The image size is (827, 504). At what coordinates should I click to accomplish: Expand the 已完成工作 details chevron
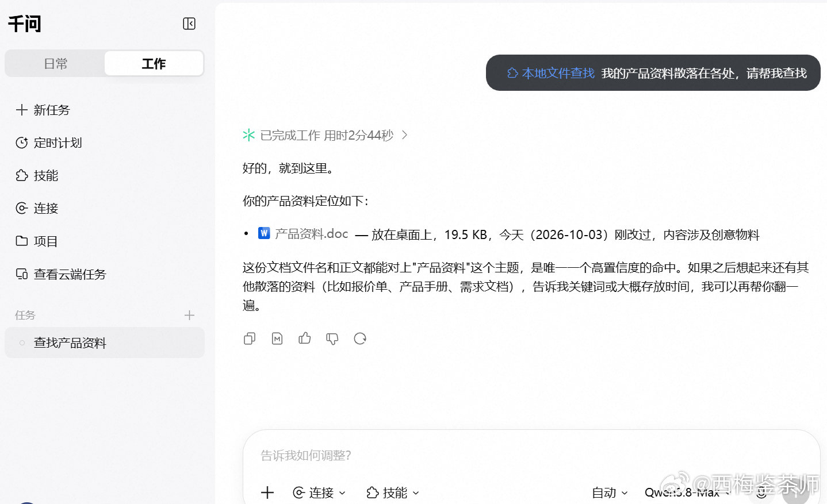(x=405, y=135)
